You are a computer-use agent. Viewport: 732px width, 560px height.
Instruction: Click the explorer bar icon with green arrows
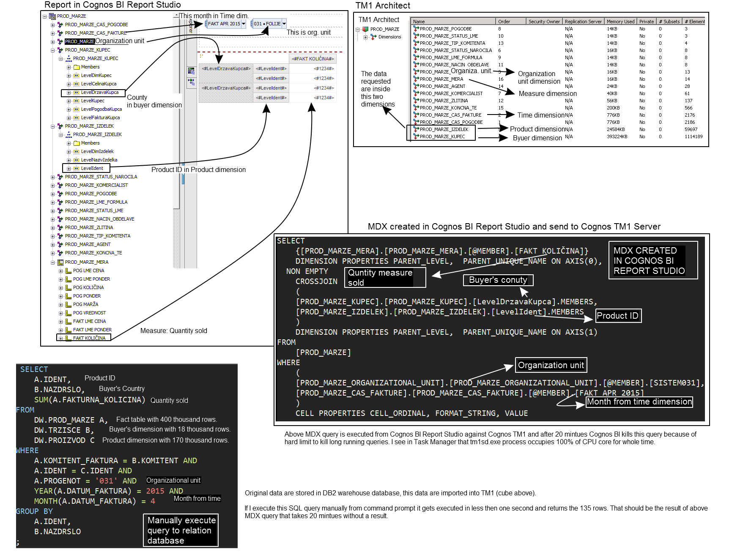tap(191, 82)
